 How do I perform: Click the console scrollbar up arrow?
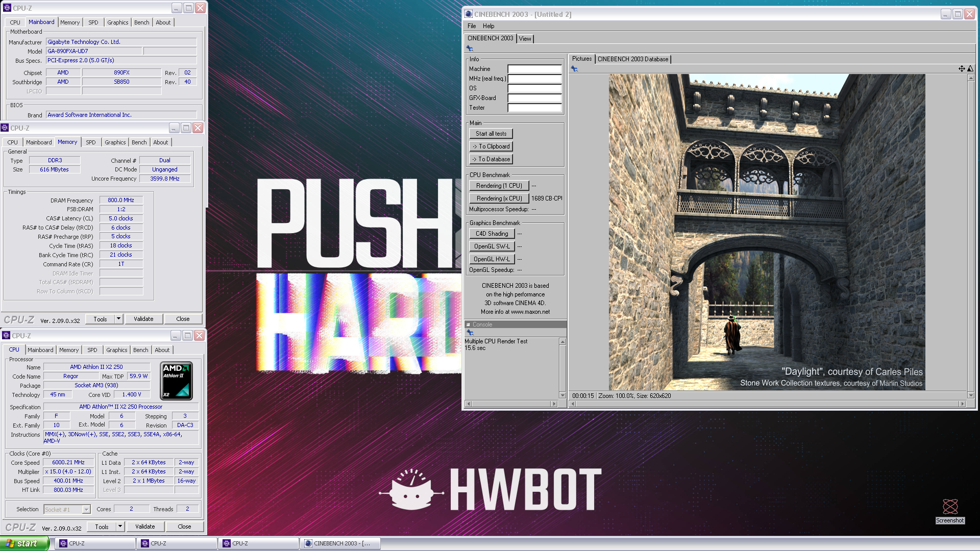click(562, 341)
